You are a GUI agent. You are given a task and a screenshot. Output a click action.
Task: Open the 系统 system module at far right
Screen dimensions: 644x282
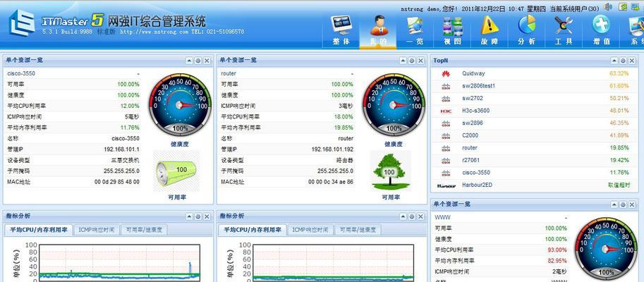click(x=636, y=31)
